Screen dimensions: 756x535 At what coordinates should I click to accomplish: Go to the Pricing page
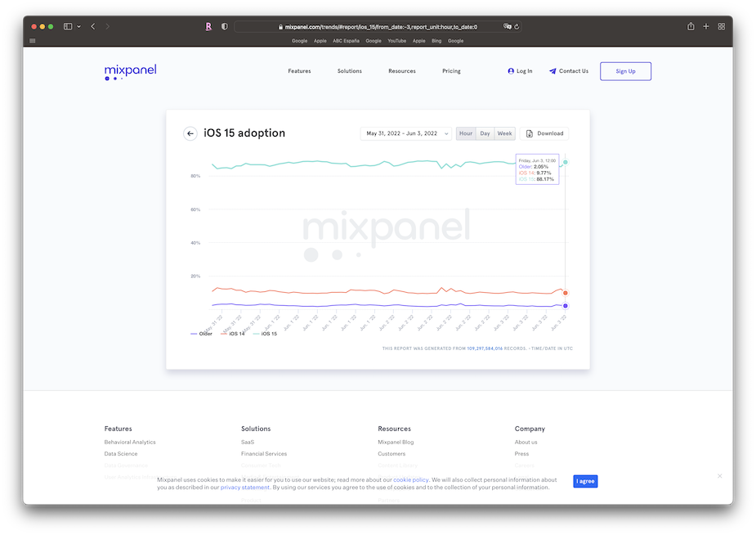451,71
